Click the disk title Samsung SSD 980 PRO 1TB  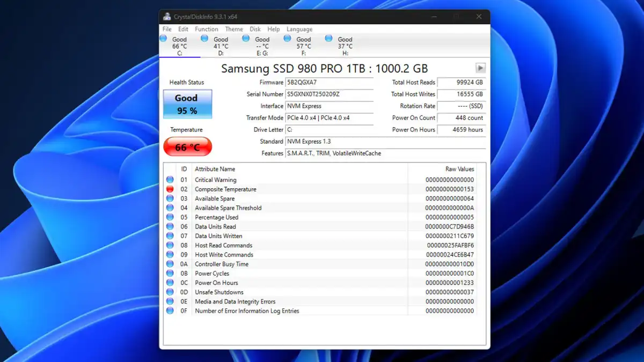click(324, 69)
